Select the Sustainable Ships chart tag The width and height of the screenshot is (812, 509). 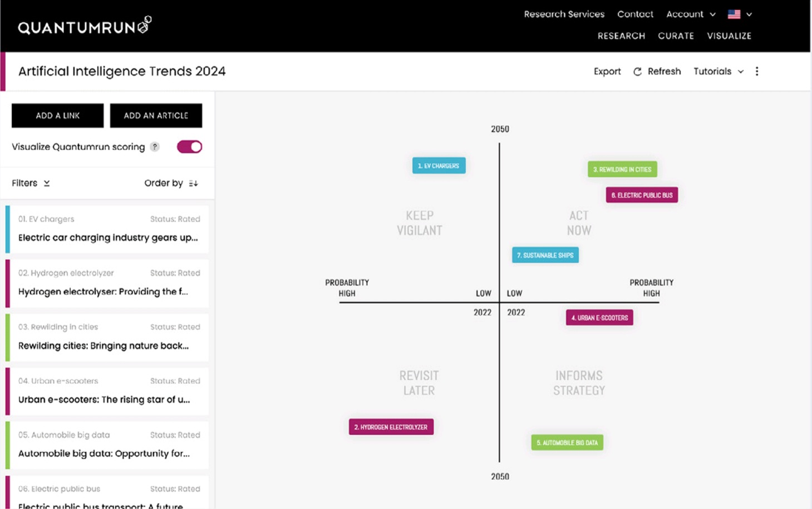[x=545, y=255]
